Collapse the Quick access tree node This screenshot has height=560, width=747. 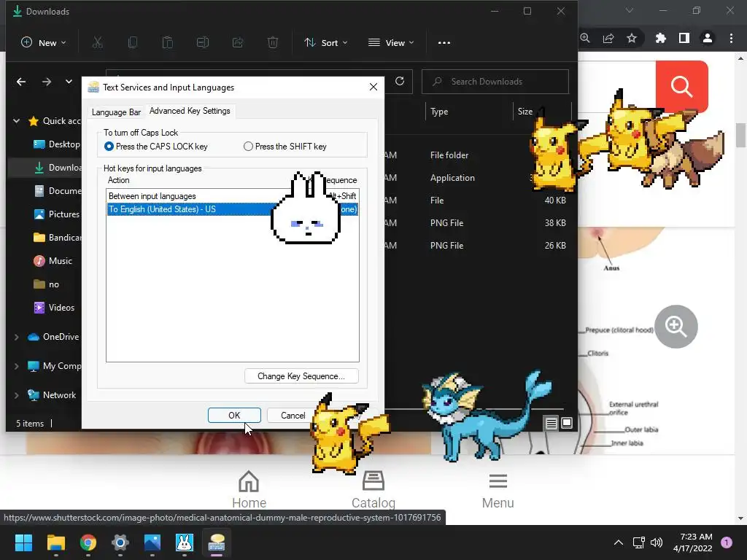[16, 121]
